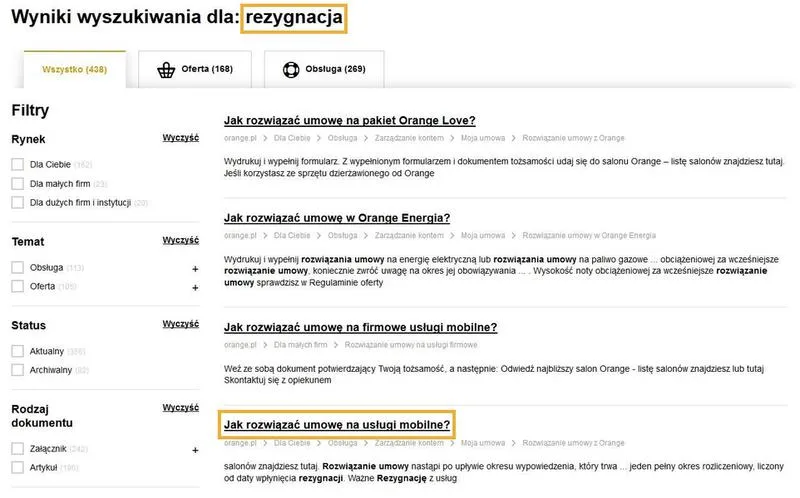Open the Oferta (168) tab
This screenshot has height=498, width=800.
[x=195, y=69]
